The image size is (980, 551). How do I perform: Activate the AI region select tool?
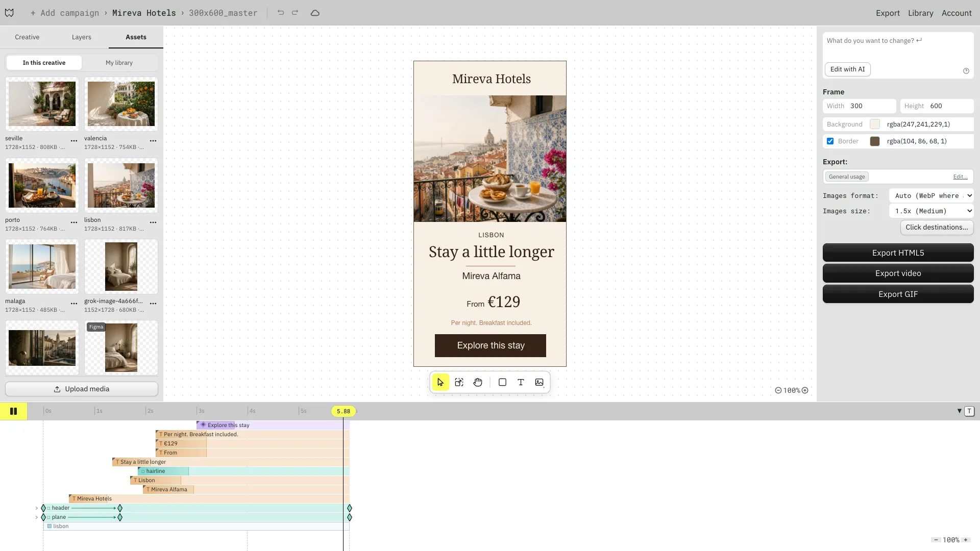point(459,382)
